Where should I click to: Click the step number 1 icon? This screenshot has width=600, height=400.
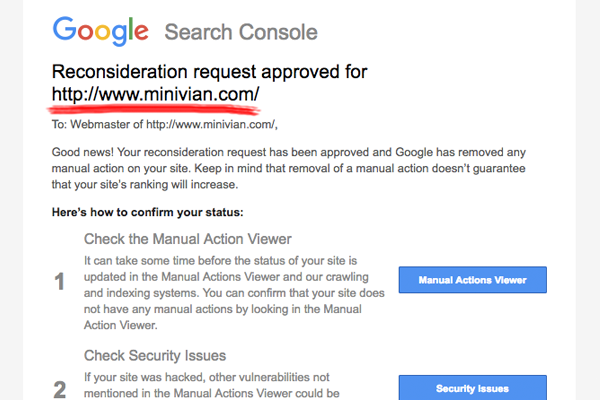click(x=59, y=281)
